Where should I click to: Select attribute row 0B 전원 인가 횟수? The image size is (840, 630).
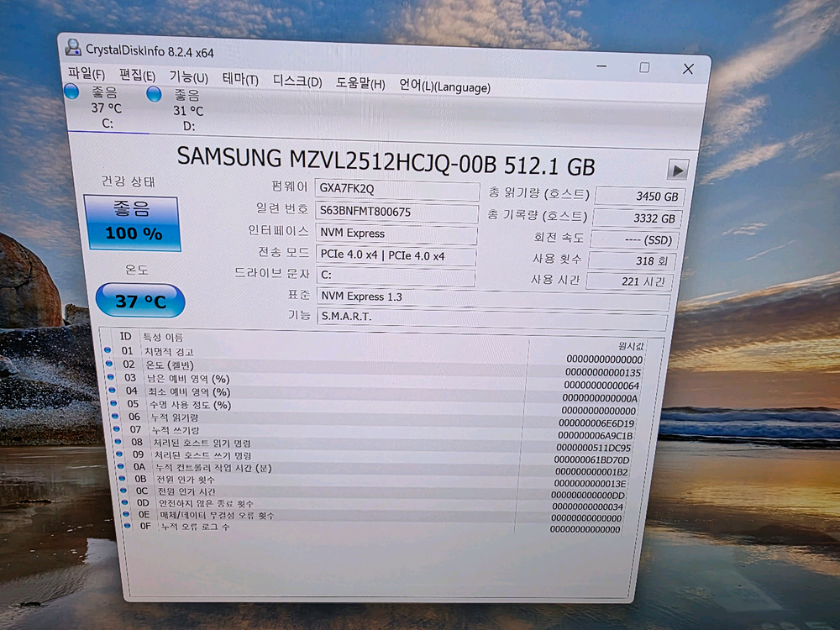(x=375, y=481)
